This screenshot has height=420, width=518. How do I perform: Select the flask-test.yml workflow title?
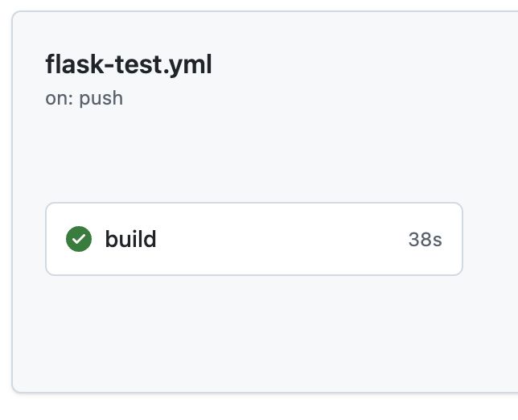coord(129,65)
